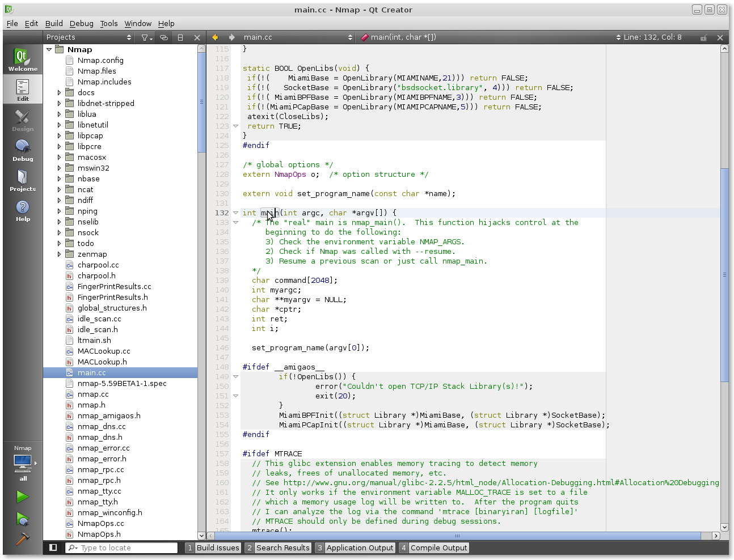Open the project tree filter options
This screenshot has width=734, height=560.
pos(146,37)
